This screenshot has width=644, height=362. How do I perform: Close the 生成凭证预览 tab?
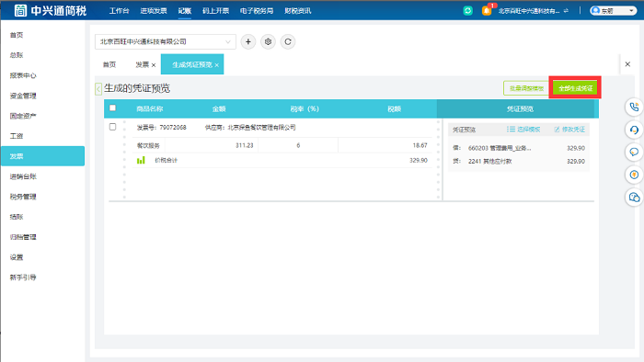pos(217,65)
